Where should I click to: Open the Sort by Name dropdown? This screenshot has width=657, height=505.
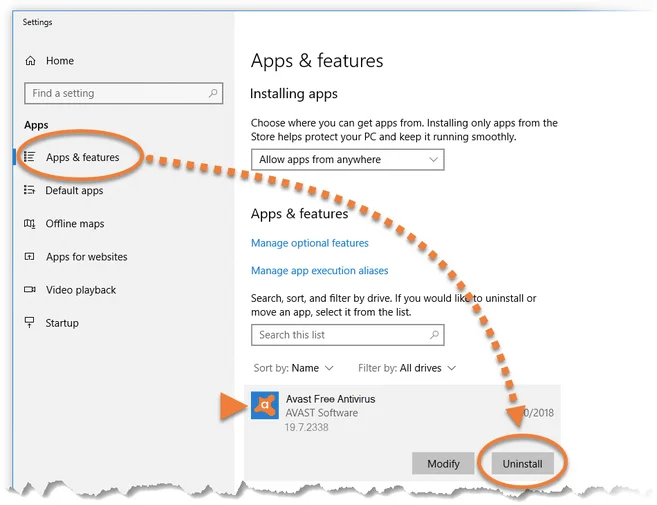(293, 368)
